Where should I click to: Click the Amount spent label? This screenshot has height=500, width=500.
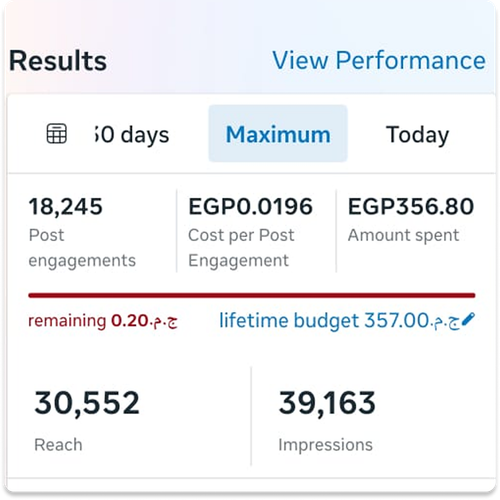pos(403,236)
